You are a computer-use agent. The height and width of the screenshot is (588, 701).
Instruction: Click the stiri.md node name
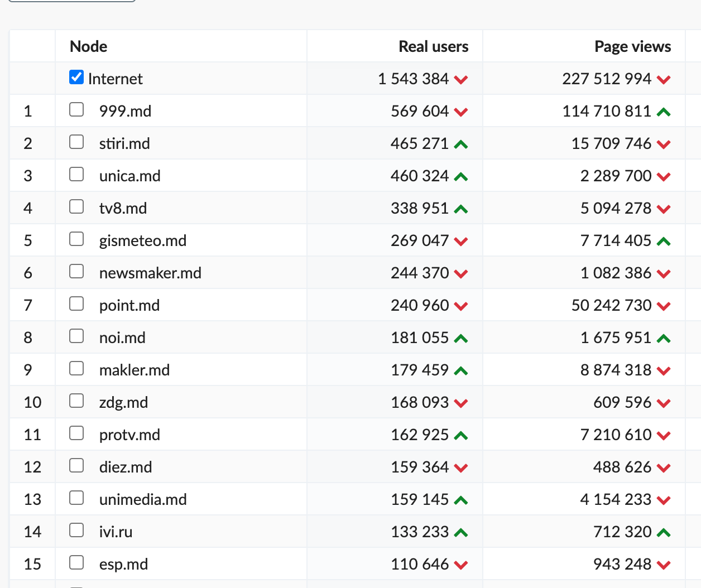pyautogui.click(x=124, y=143)
